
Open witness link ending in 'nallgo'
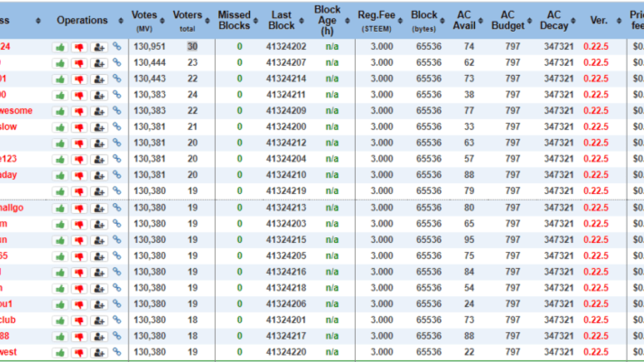(12, 208)
